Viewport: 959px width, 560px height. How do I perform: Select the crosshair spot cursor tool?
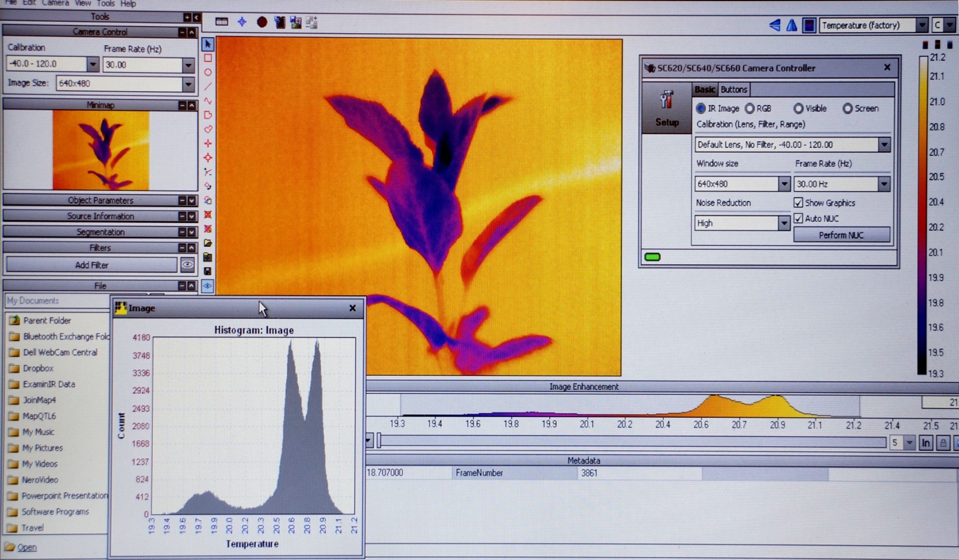click(x=207, y=143)
